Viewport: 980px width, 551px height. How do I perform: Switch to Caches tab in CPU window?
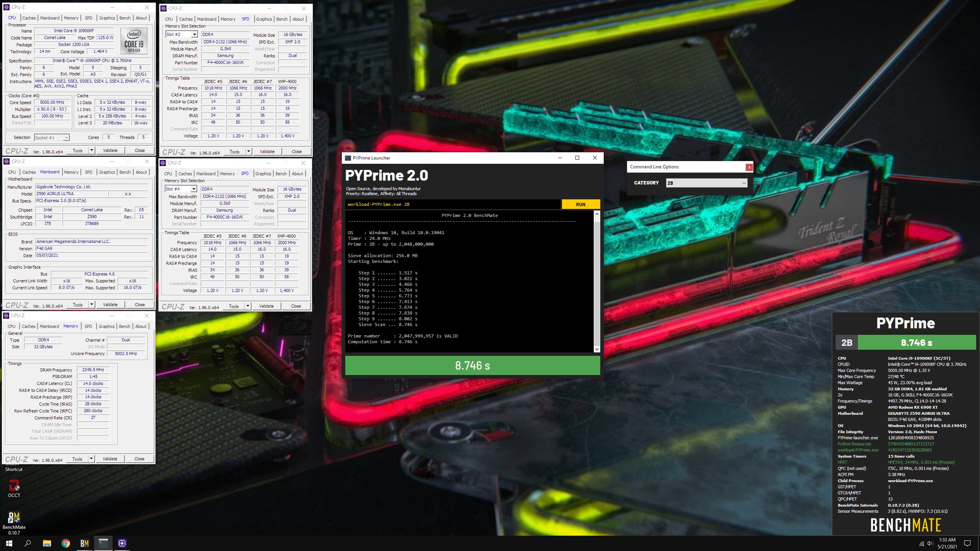tap(29, 18)
